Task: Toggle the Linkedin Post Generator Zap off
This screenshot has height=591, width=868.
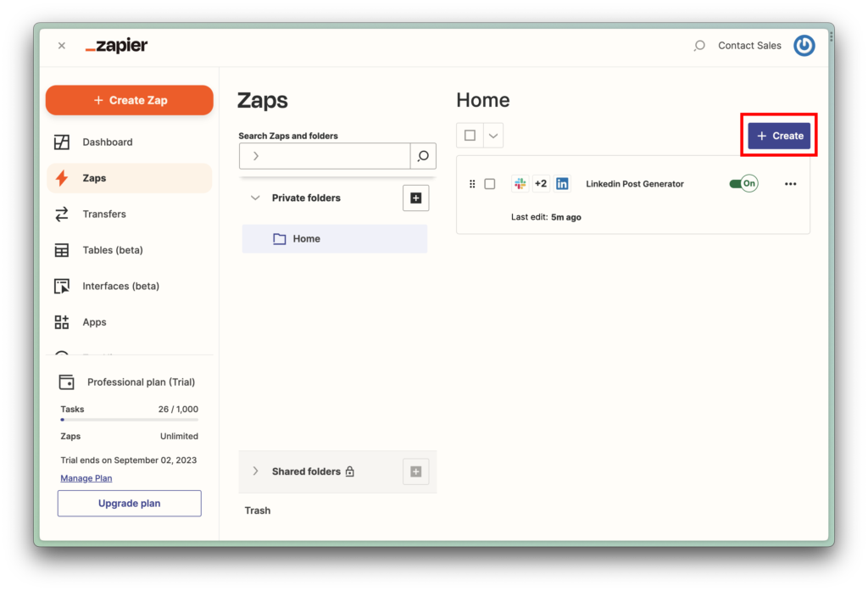Action: (743, 184)
